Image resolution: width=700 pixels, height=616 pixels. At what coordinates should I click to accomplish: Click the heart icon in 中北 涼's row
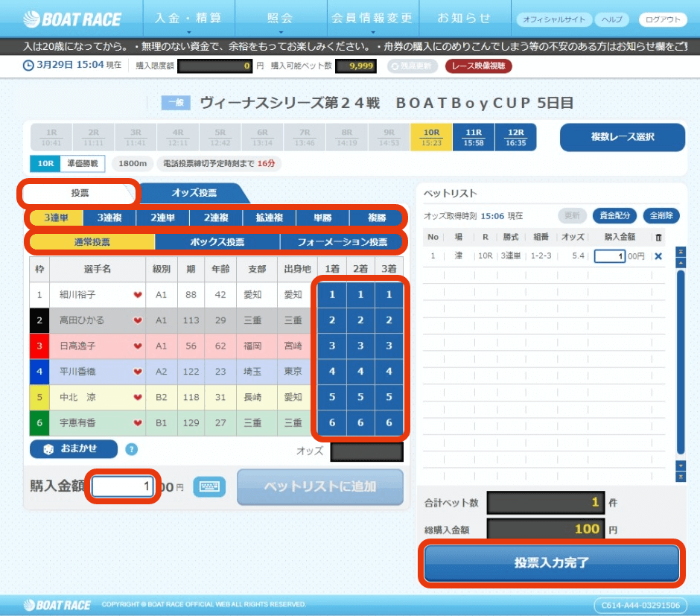[138, 397]
